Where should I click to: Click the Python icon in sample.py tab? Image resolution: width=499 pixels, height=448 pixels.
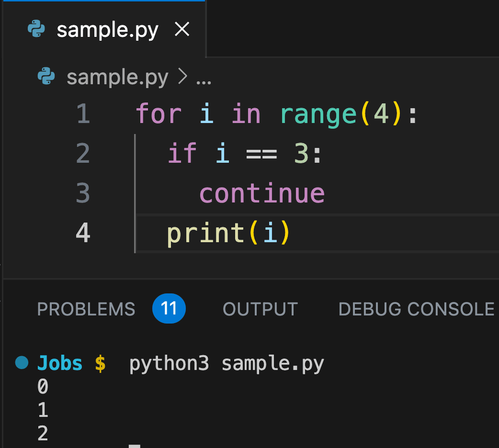pos(36,30)
